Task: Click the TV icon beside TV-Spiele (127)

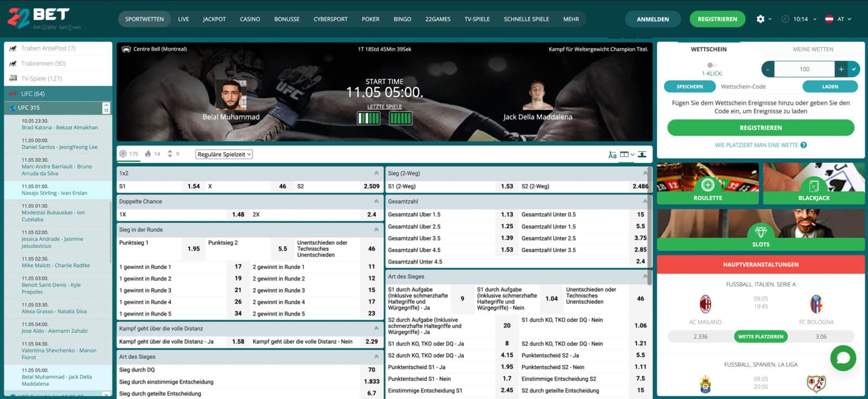Action: (13, 78)
